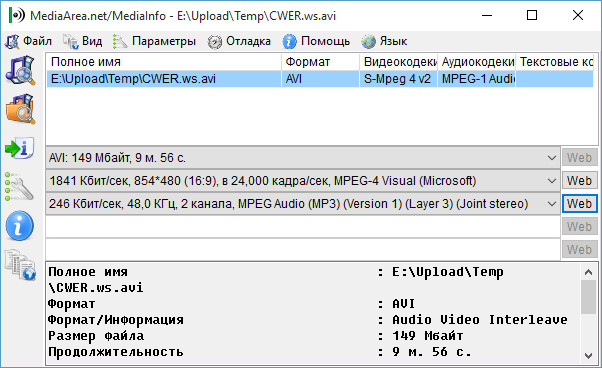Image resolution: width=602 pixels, height=368 pixels.
Task: Click the Open Folder sidebar icon
Action: pyautogui.click(x=20, y=109)
